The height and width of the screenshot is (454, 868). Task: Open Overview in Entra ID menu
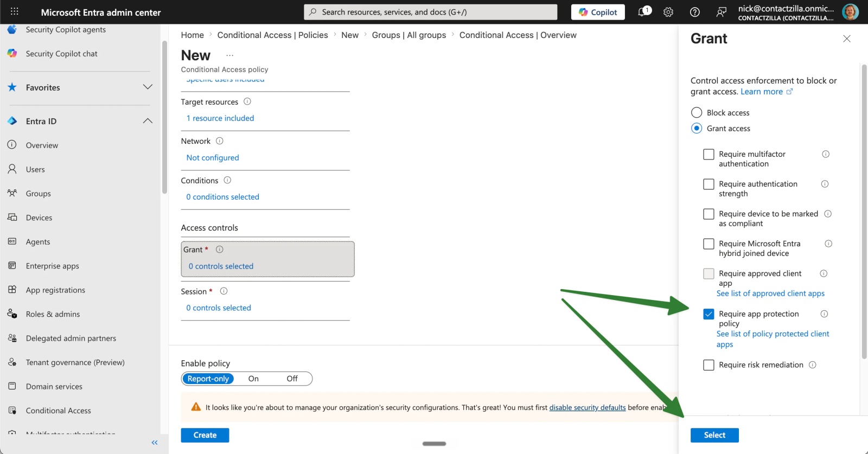point(42,145)
